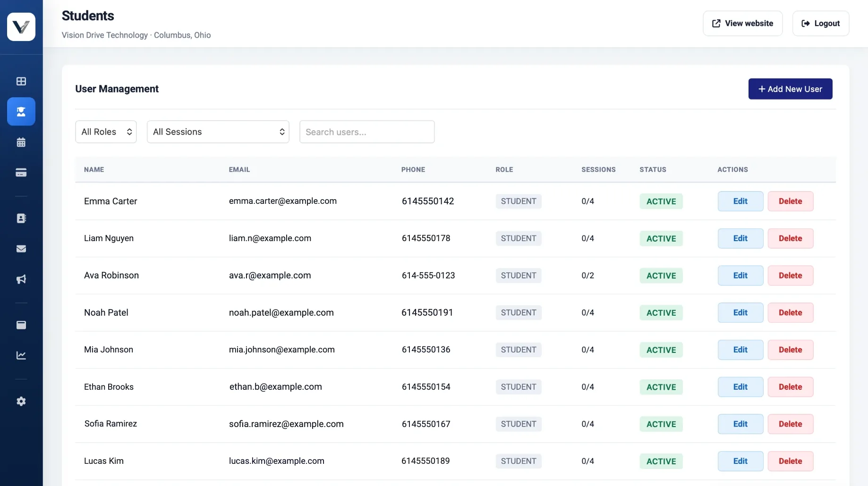Image resolution: width=868 pixels, height=486 pixels.
Task: Edit Lucas Kim's user record
Action: 740,461
